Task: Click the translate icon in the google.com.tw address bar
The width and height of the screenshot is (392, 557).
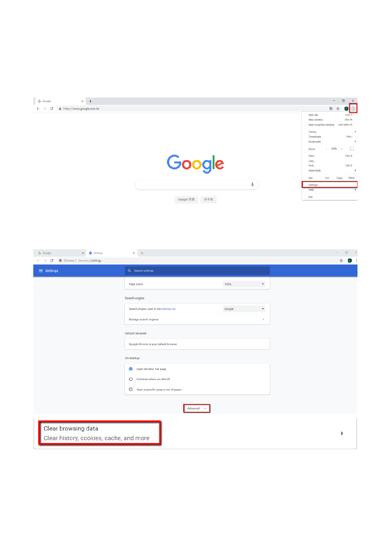Action: 331,109
